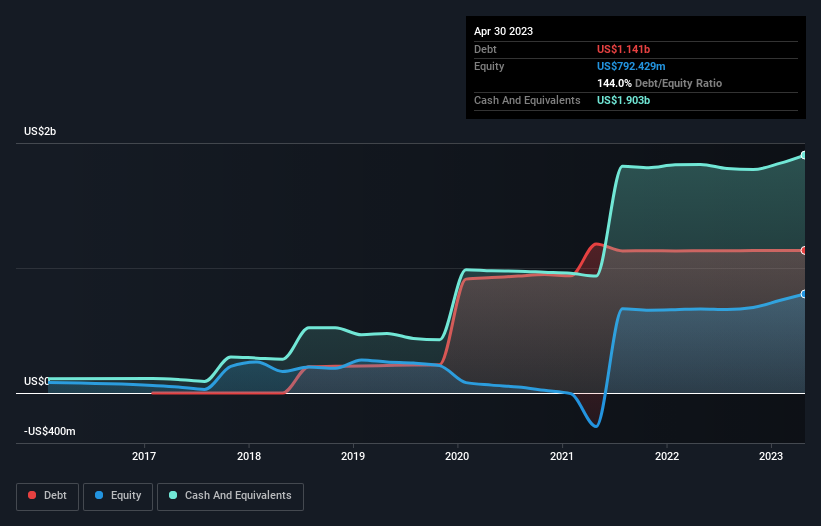Click the blue Equity legend dot

[99, 495]
